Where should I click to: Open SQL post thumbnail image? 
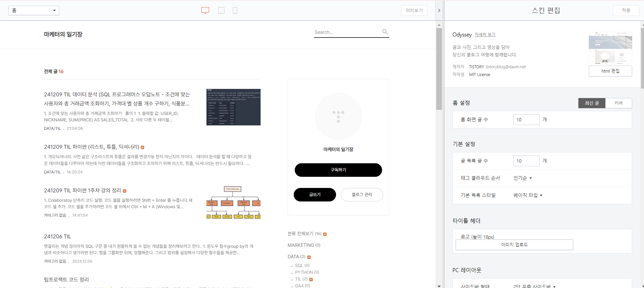tap(234, 107)
